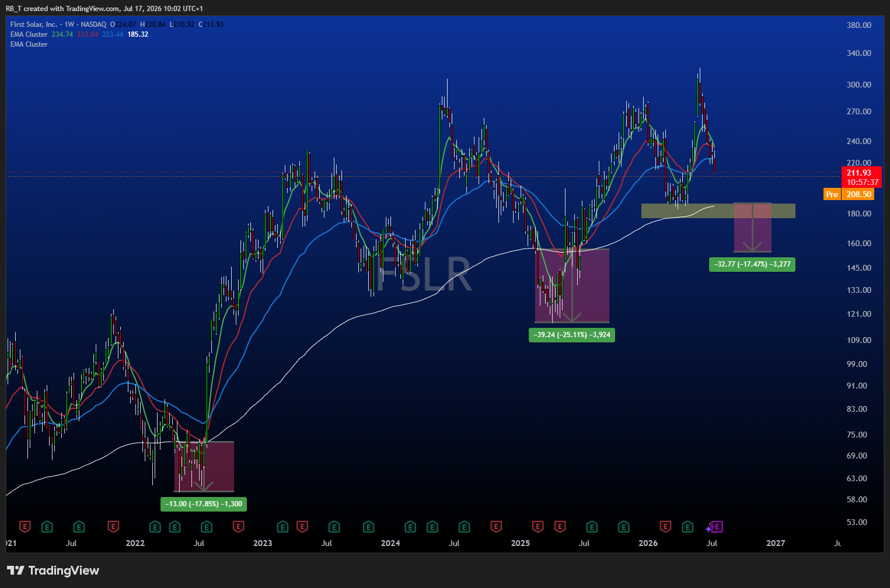
Task: Click the purple upcoming earnings marker
Action: [717, 527]
